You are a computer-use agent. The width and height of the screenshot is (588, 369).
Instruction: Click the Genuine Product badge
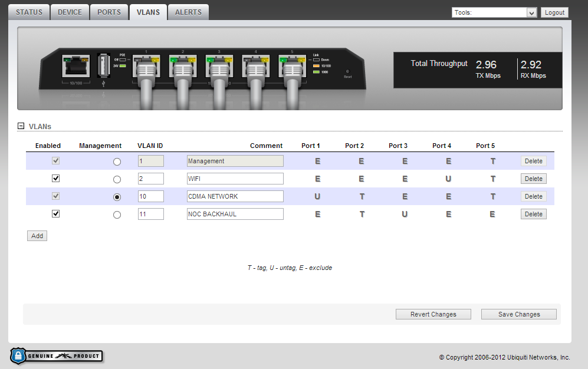56,356
